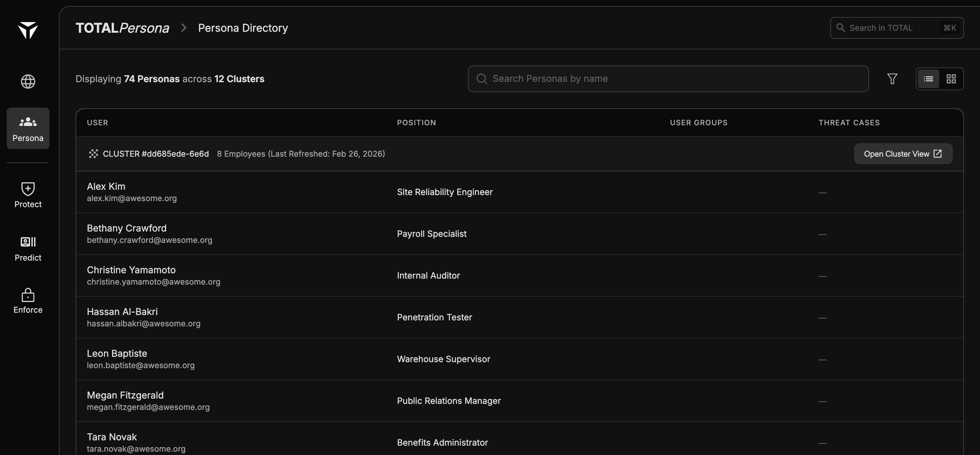Image resolution: width=980 pixels, height=455 pixels.
Task: Open the Protect section from the sidebar
Action: point(27,195)
